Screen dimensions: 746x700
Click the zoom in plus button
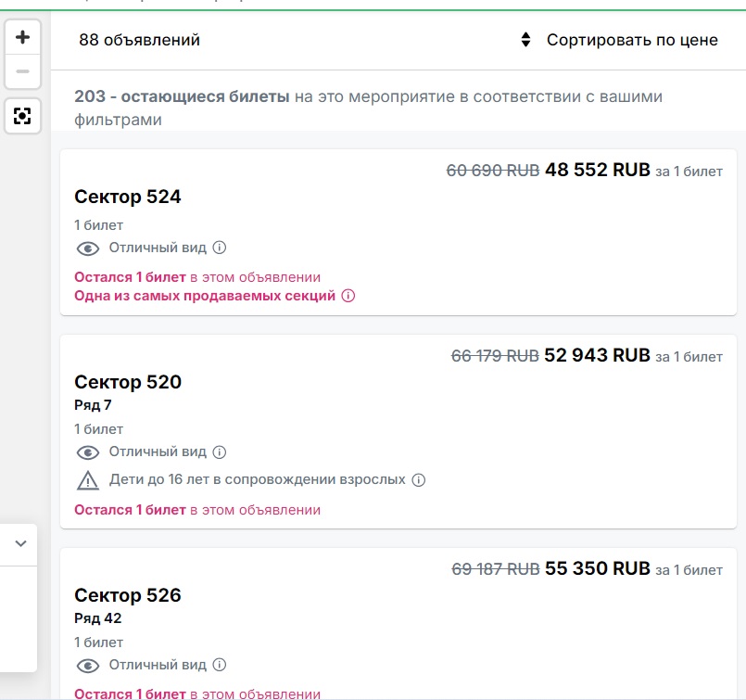[23, 38]
